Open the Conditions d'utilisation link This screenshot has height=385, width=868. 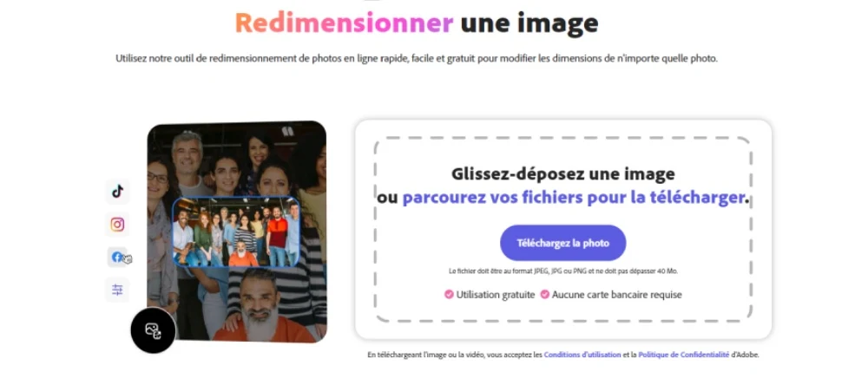coord(582,355)
